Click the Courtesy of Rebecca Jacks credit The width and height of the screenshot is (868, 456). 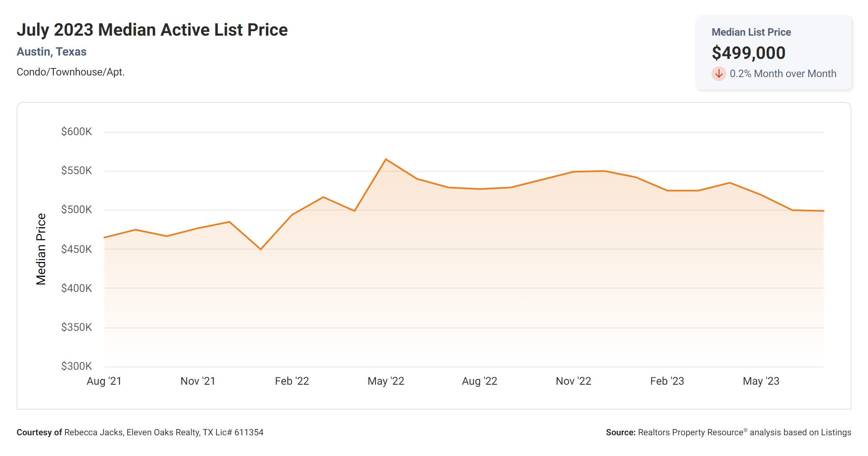coord(140,432)
